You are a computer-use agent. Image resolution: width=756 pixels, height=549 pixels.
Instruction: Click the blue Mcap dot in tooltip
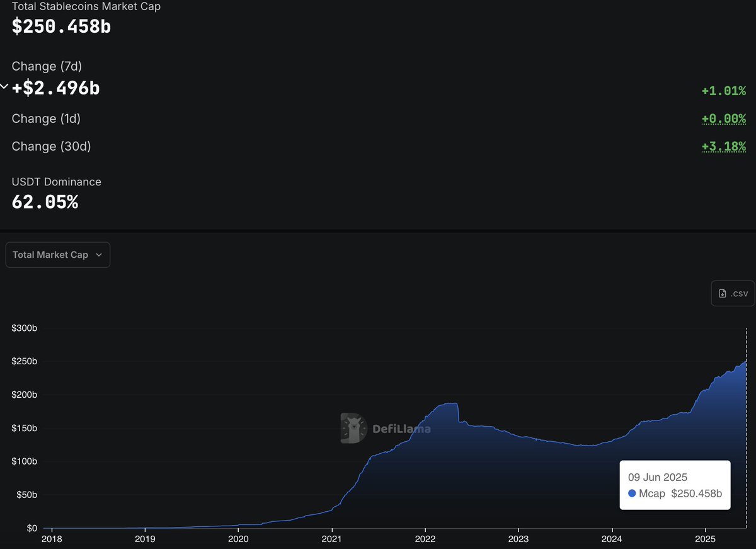[632, 494]
